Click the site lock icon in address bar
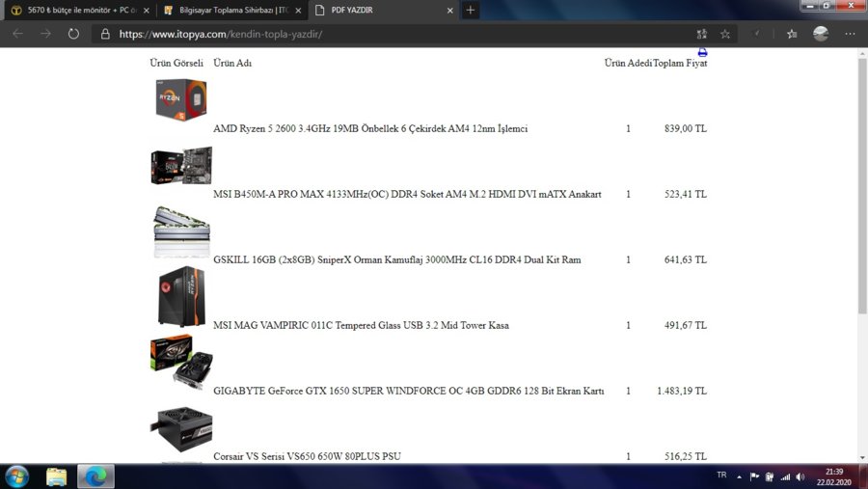This screenshot has width=868, height=489. pos(105,34)
